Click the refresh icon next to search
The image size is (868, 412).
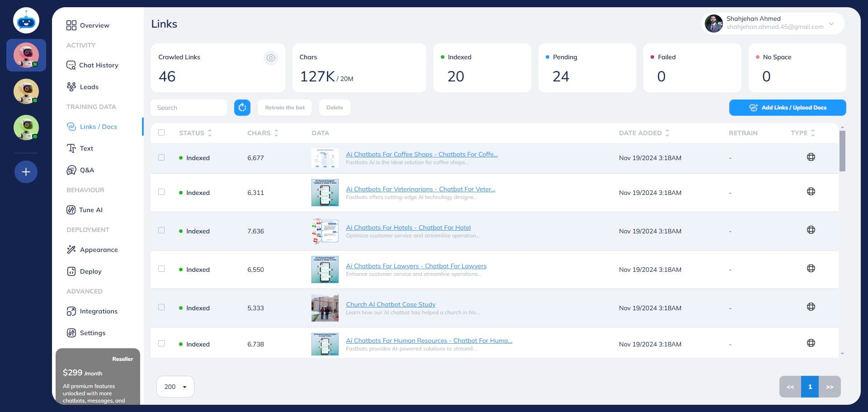tap(242, 108)
